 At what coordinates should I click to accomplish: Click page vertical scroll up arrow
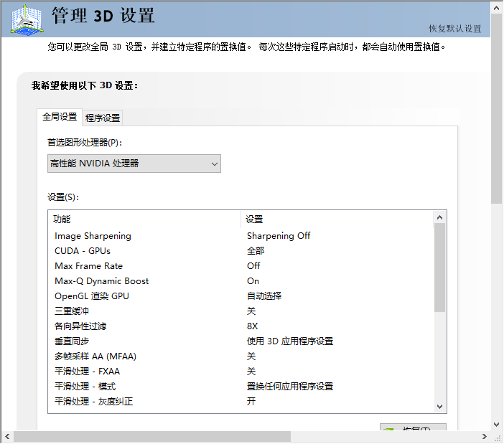(x=496, y=8)
